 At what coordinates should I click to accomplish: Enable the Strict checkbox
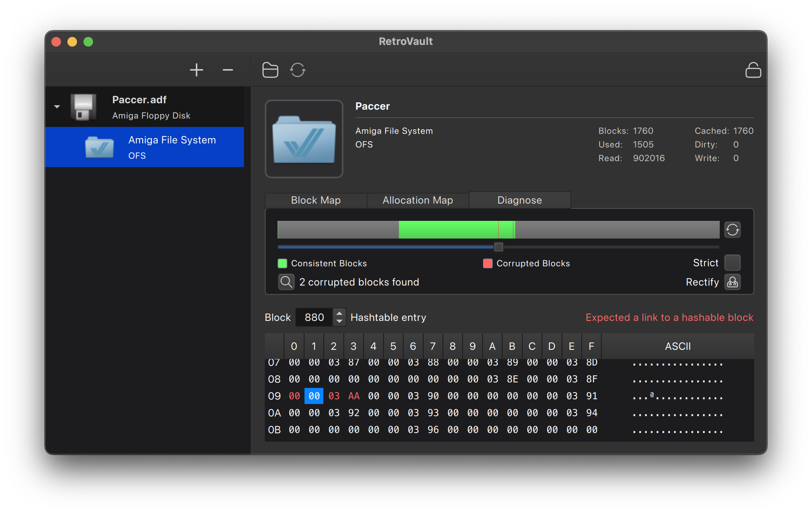(732, 263)
